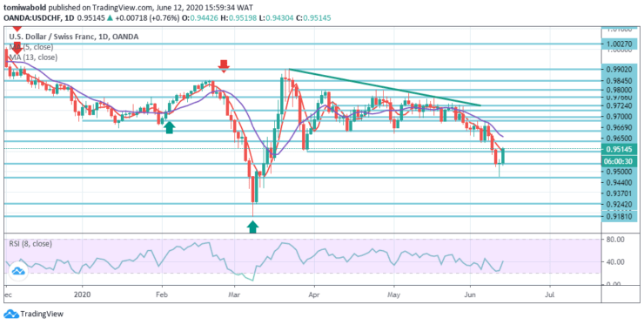
Task: Select the green up arrow below early February
Action: click(169, 127)
